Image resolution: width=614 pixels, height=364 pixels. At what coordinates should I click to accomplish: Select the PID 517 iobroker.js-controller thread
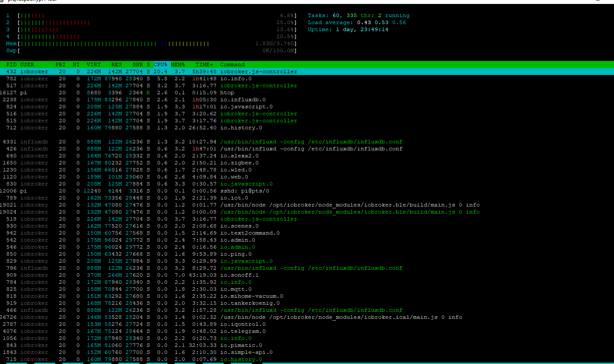(307, 86)
